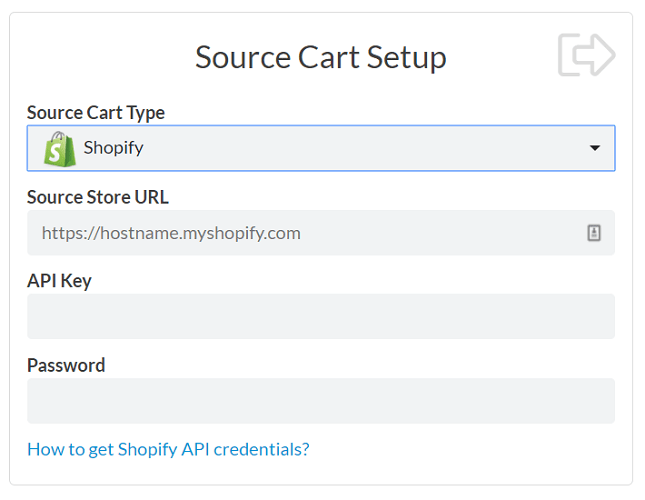Screen dimensions: 645x500
Task: Expand the dropdown using the caret arrow
Action: point(595,148)
